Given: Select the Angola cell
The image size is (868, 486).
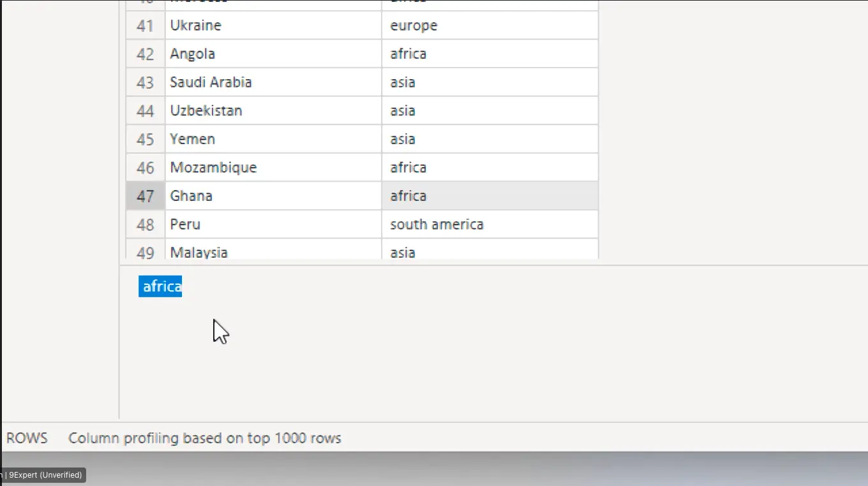Looking at the screenshot, I should [273, 54].
